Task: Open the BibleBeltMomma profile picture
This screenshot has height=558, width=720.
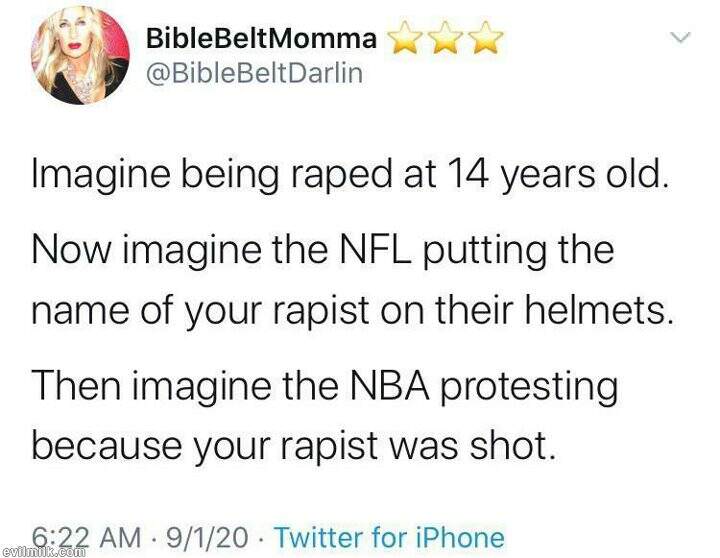Action: pos(80,60)
